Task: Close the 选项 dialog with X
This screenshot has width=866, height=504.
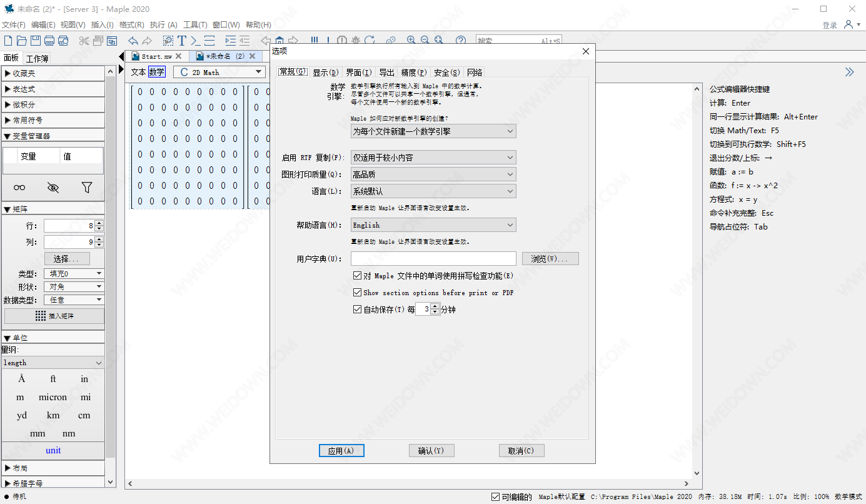Action: 586,51
